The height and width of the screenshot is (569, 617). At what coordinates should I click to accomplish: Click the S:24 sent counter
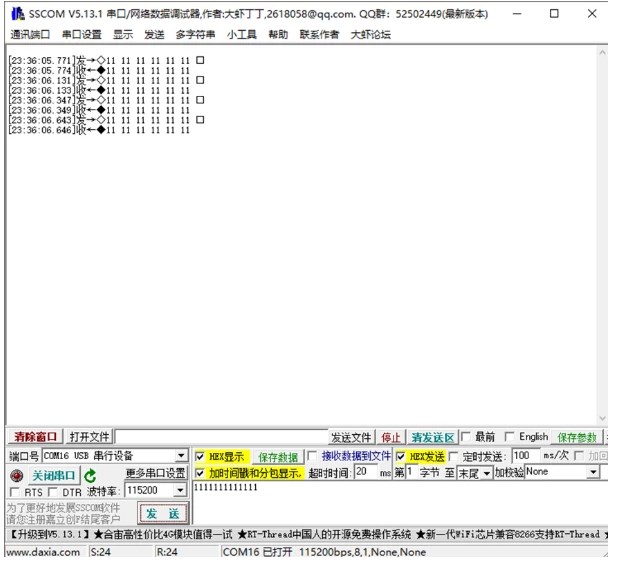[x=101, y=552]
